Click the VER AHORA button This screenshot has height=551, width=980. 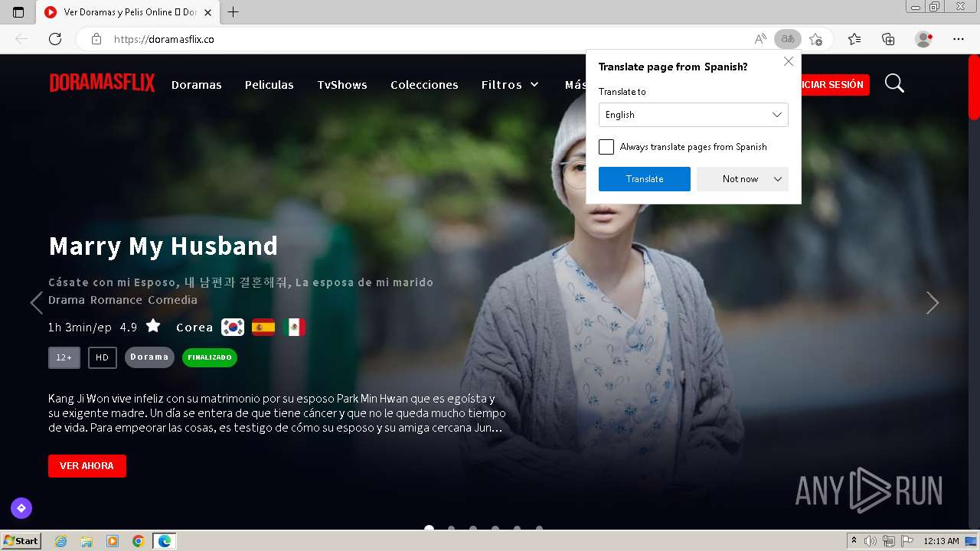point(87,466)
